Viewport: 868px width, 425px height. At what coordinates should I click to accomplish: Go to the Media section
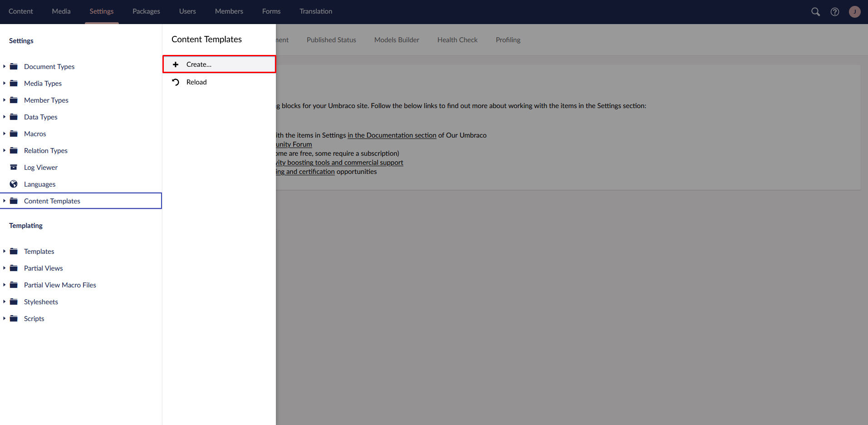coord(61,11)
